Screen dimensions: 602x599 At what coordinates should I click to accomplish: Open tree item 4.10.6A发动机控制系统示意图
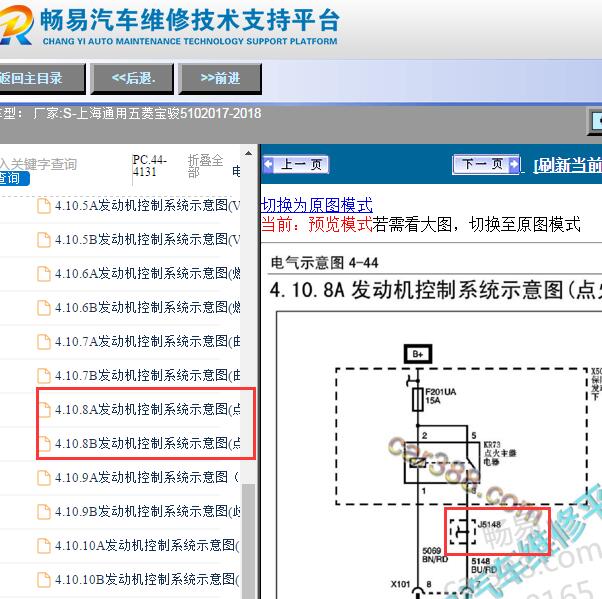click(x=147, y=274)
